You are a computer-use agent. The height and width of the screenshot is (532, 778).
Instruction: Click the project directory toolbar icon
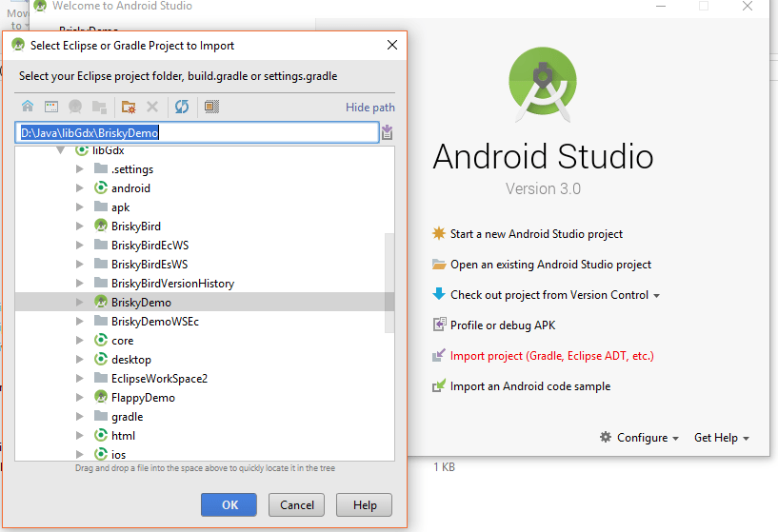75,106
